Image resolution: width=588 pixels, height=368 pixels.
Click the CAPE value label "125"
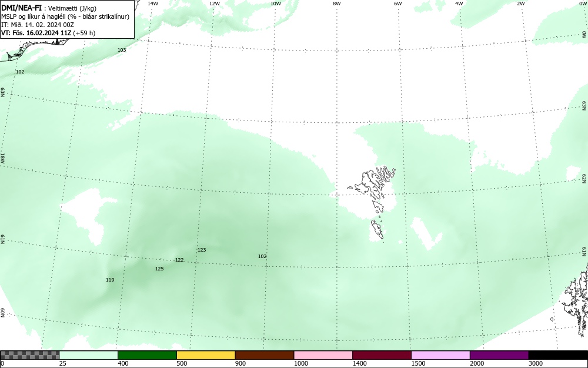click(159, 269)
